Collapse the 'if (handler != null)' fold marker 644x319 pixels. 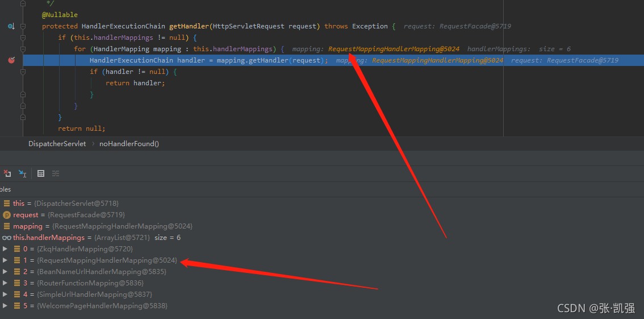(23, 72)
